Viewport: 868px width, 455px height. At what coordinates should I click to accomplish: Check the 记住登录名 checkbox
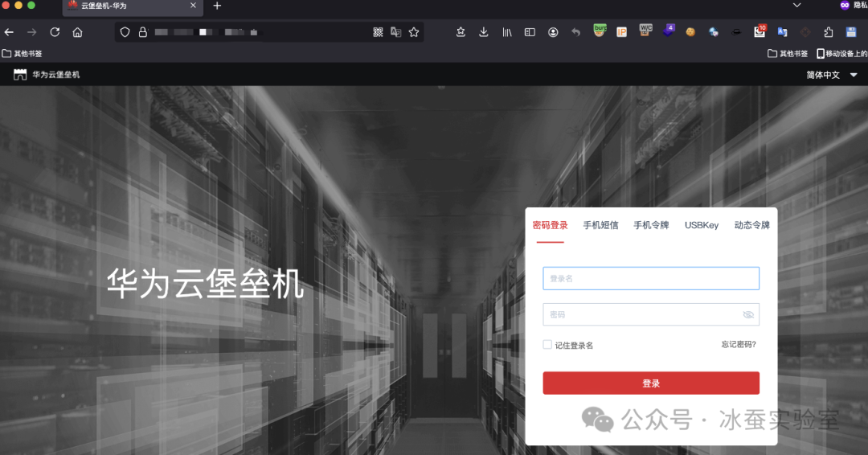click(x=547, y=345)
